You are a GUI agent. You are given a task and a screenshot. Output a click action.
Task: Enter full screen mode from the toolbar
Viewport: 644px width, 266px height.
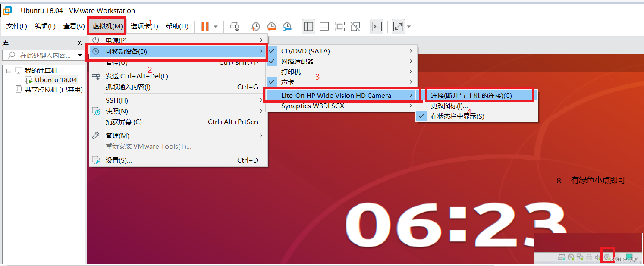click(x=339, y=27)
